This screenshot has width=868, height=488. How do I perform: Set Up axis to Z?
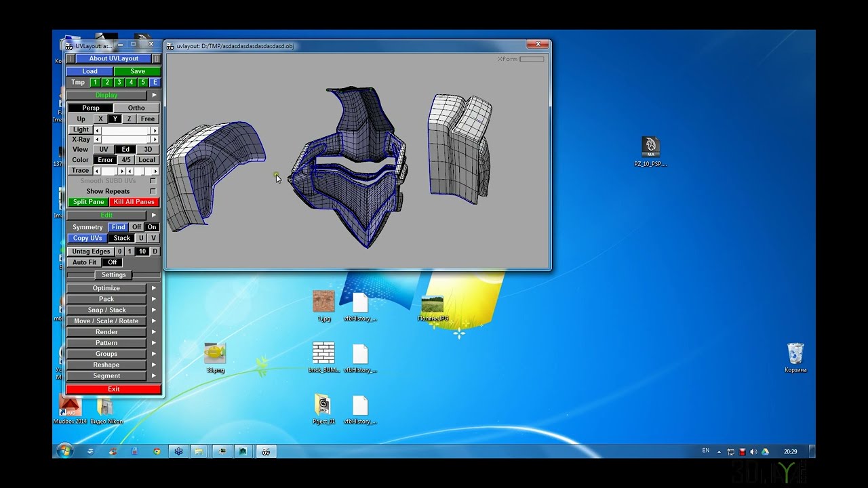(129, 119)
